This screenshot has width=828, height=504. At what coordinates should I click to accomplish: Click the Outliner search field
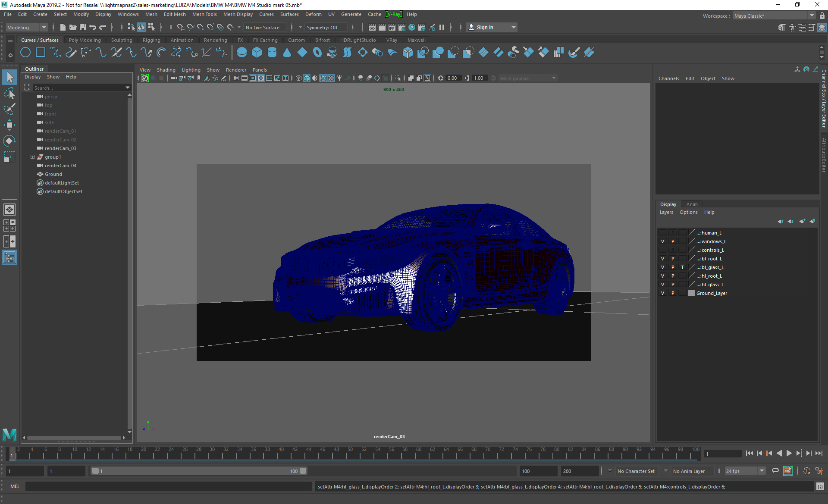tap(78, 88)
